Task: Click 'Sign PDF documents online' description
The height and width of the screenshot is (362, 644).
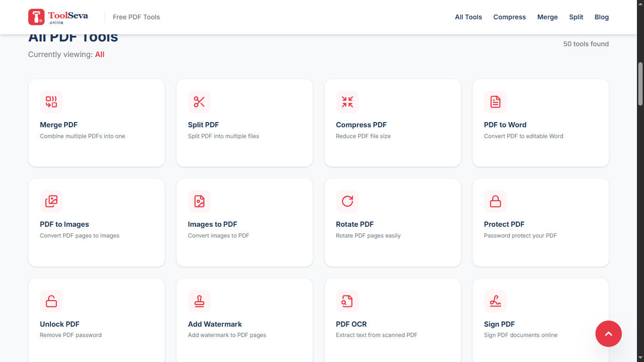Action: pos(521,335)
